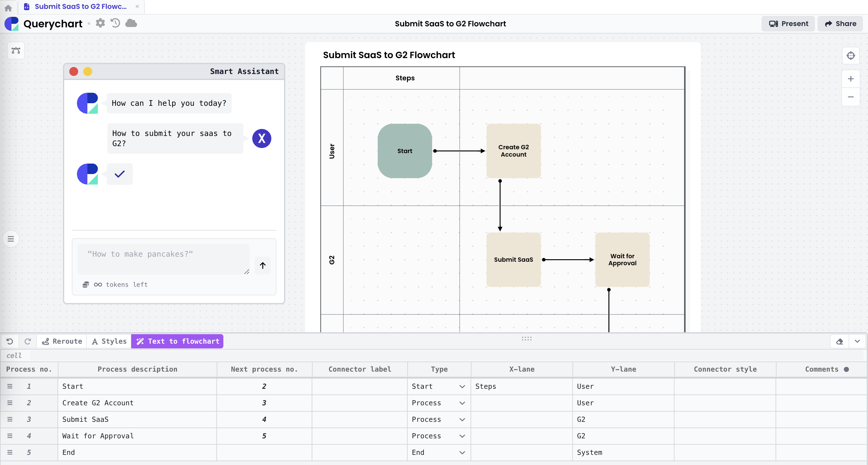Screen dimensions: 868x465
Task: Zoom out using the minus button
Action: click(851, 97)
